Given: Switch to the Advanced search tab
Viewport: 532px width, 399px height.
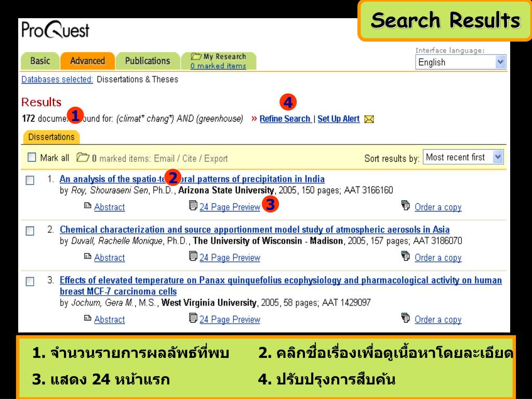Looking at the screenshot, I should [x=87, y=61].
